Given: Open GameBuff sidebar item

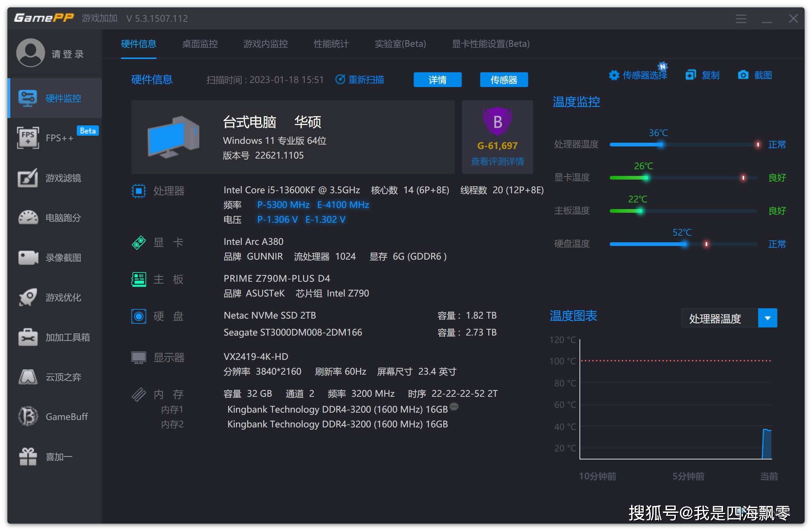Looking at the screenshot, I should coord(55,417).
